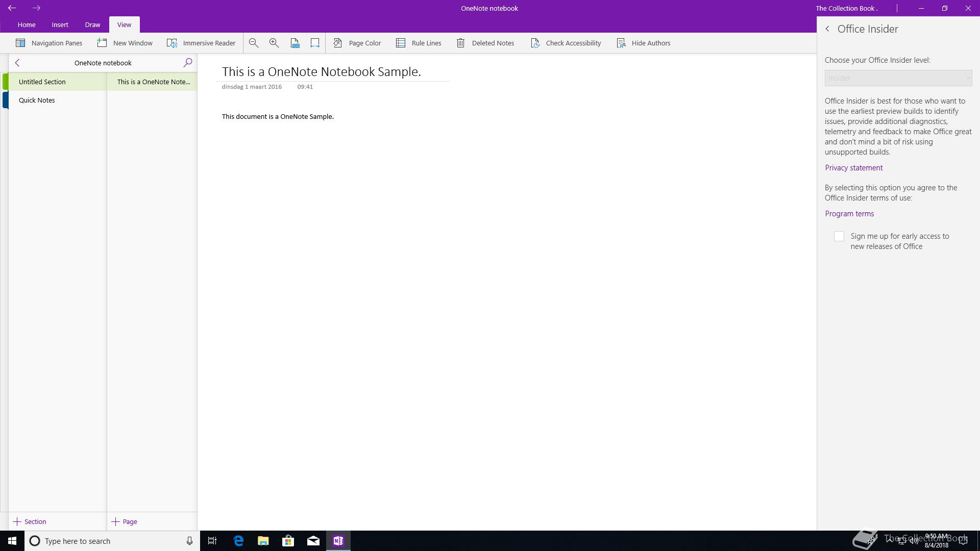The width and height of the screenshot is (980, 551).
Task: Click the Type here to search box
Action: 112,541
